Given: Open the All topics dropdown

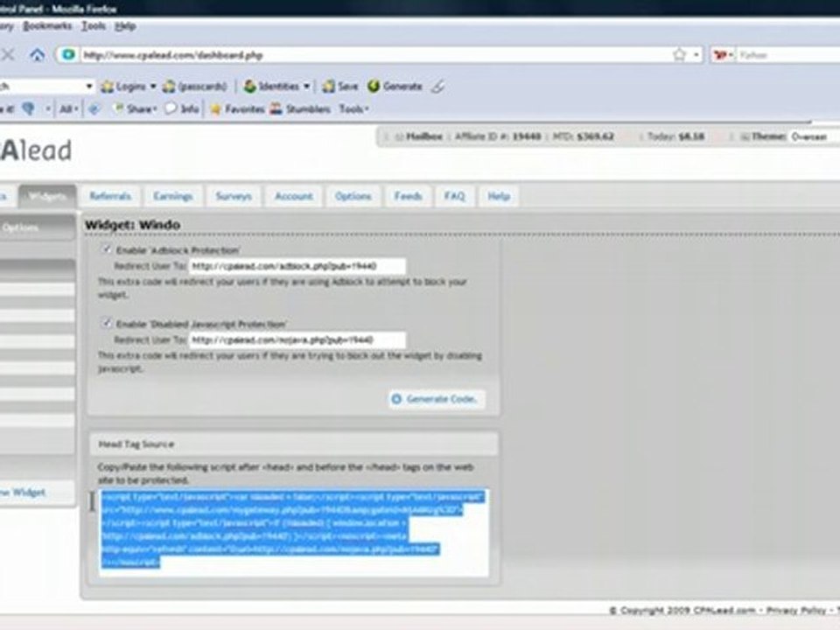Looking at the screenshot, I should (68, 109).
